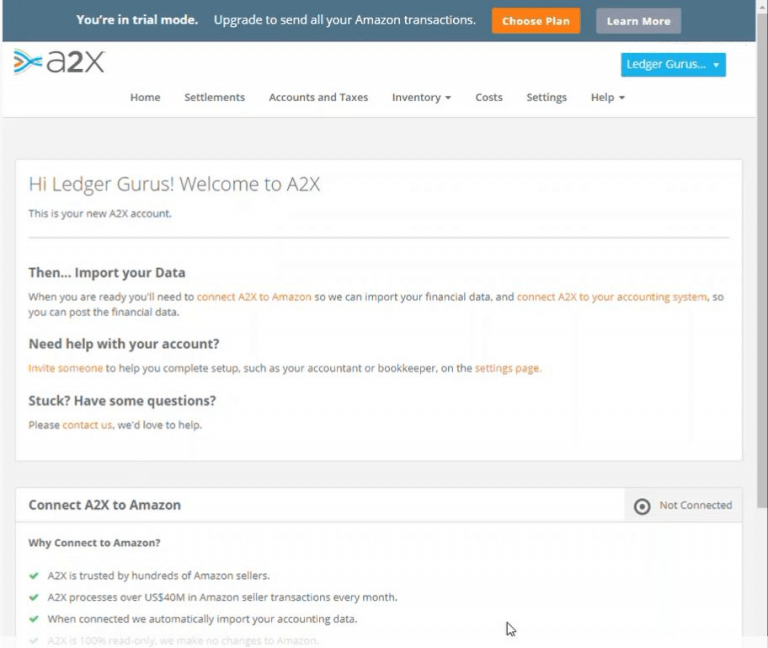This screenshot has height=648, width=768.
Task: Click the green check beside automatically import line
Action: [x=34, y=619]
